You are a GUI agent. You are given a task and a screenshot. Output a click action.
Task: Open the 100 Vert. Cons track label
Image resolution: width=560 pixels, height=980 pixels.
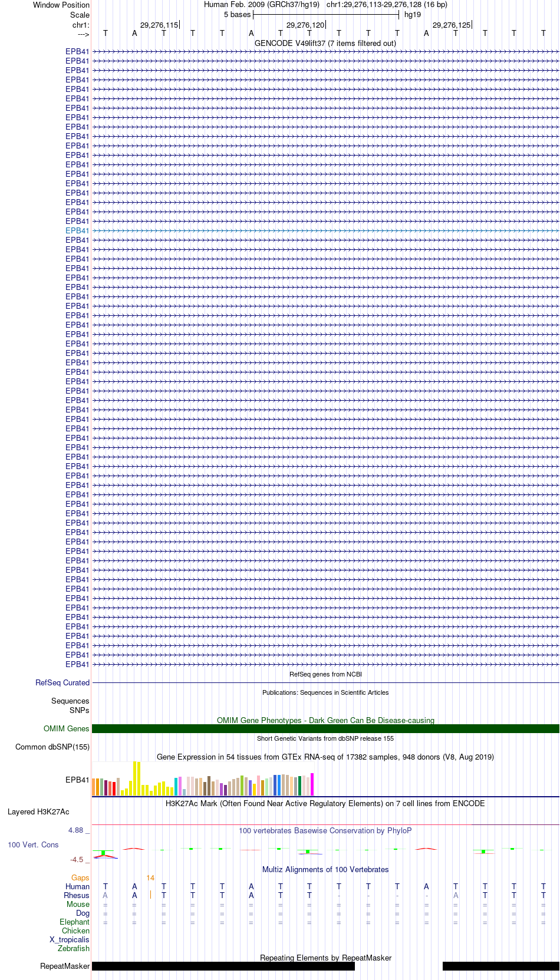point(33,844)
